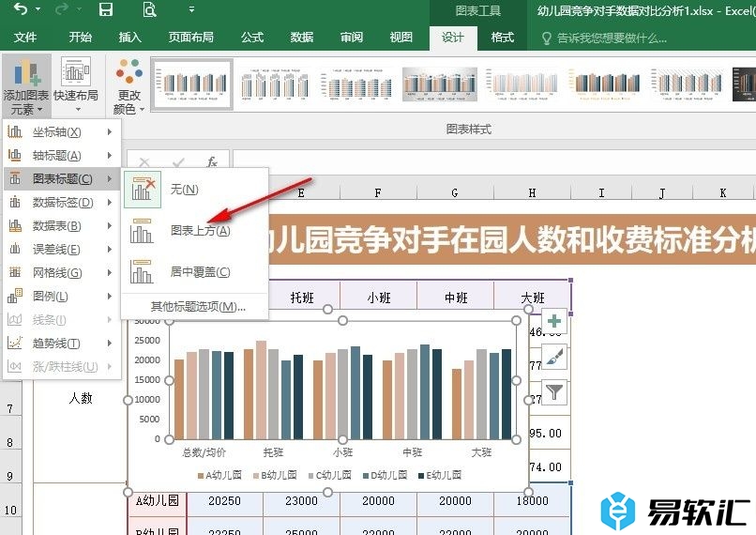The height and width of the screenshot is (535, 756).
Task: Click the A幼儿园 legend entry
Action: point(219,475)
